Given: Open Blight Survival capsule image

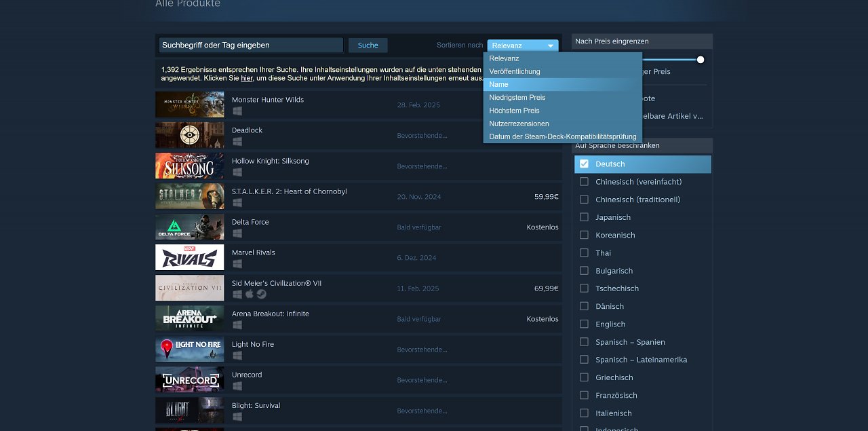Looking at the screenshot, I should 189,410.
